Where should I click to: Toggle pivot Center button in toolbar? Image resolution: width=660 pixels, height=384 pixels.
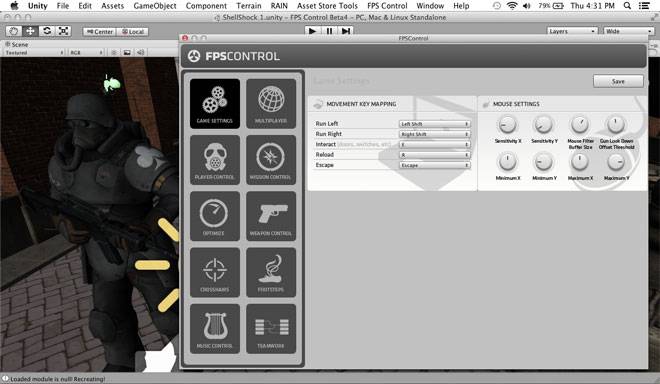point(99,32)
